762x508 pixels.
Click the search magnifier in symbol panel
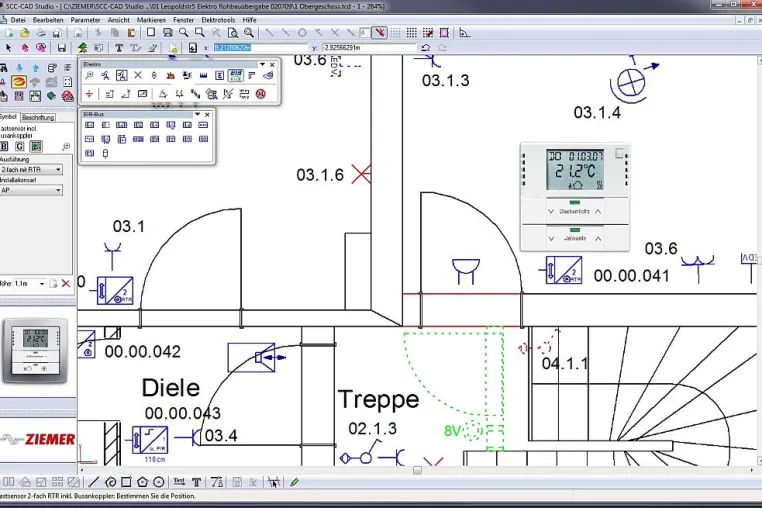pyautogui.click(x=66, y=146)
